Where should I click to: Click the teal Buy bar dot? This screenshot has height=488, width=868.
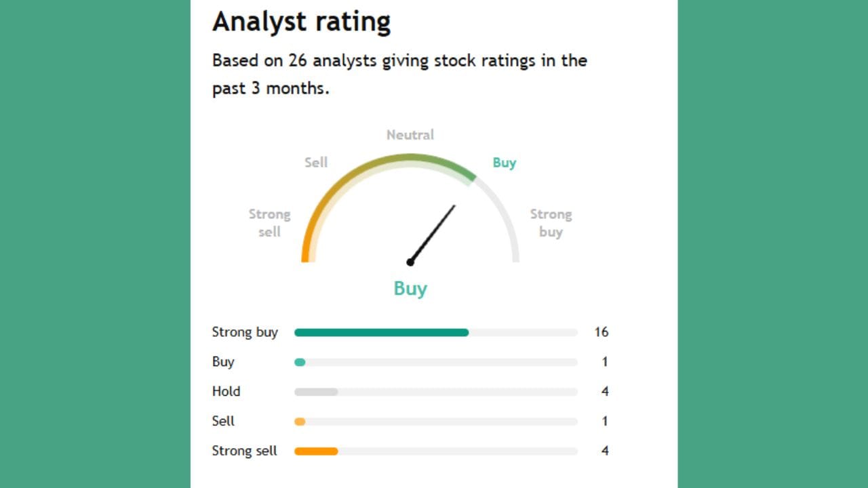tap(300, 363)
